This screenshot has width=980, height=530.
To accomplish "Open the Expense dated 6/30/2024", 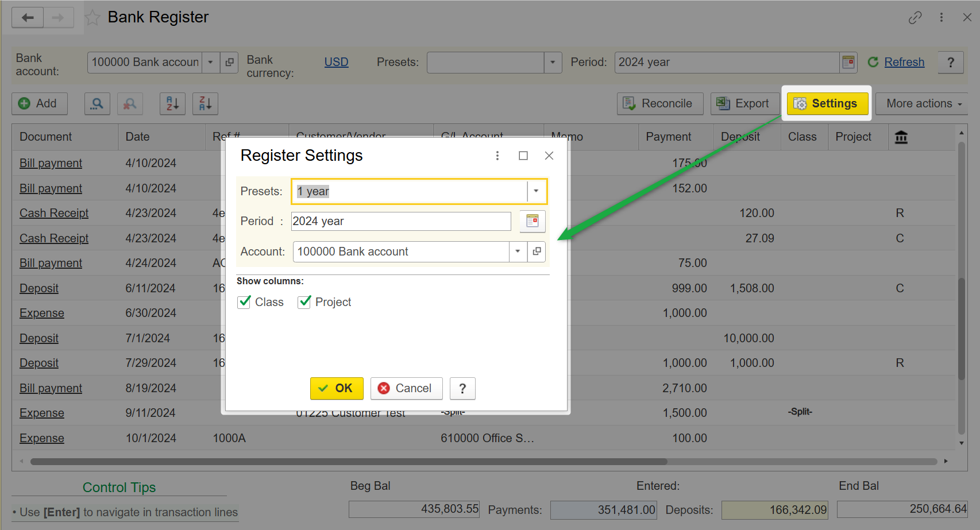I will (x=42, y=313).
